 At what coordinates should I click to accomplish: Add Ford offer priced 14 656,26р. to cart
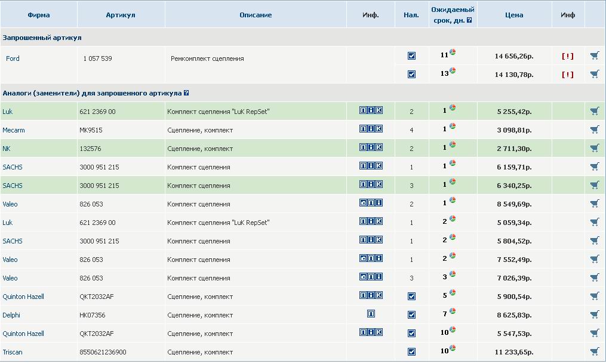594,56
